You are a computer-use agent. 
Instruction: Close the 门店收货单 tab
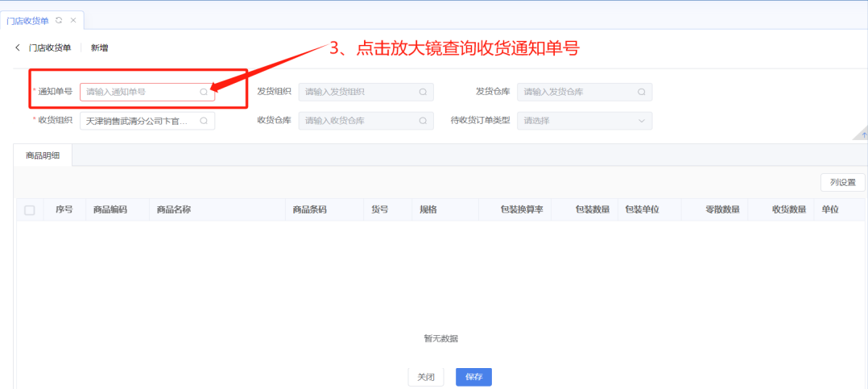73,19
